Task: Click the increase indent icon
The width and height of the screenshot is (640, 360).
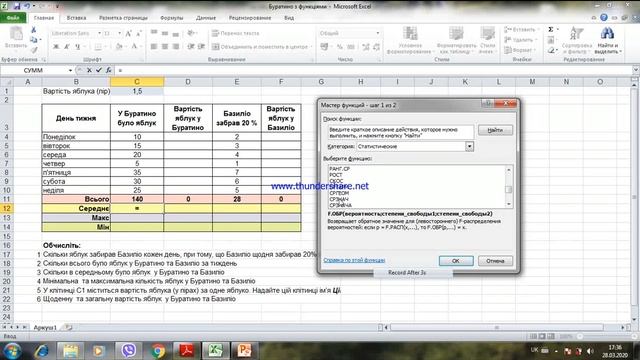Action: [201, 47]
